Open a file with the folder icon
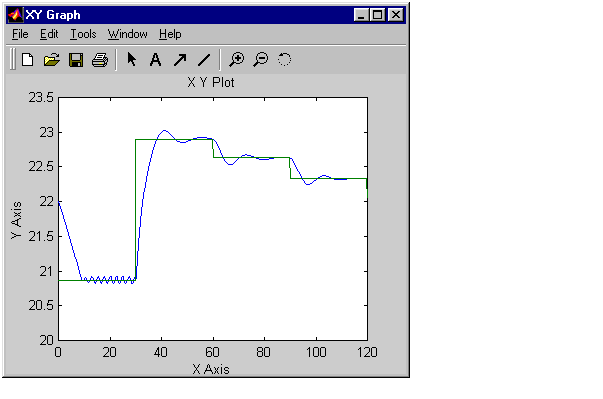 point(52,60)
